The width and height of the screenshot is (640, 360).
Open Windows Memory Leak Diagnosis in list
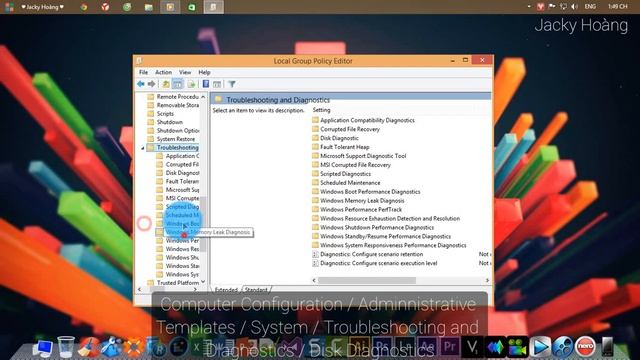point(358,200)
